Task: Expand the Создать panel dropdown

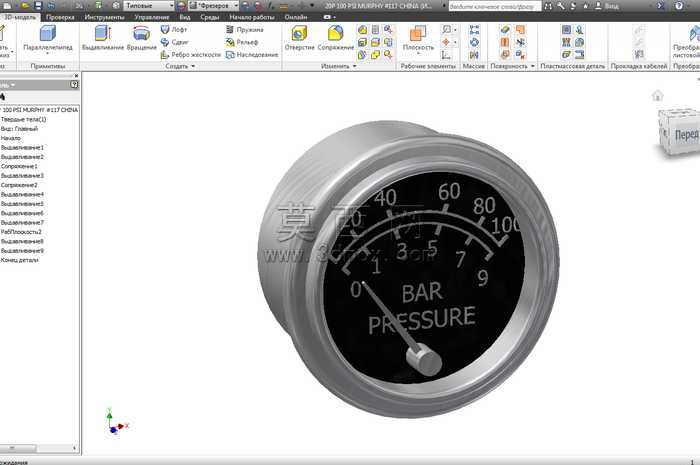Action: (x=180, y=66)
